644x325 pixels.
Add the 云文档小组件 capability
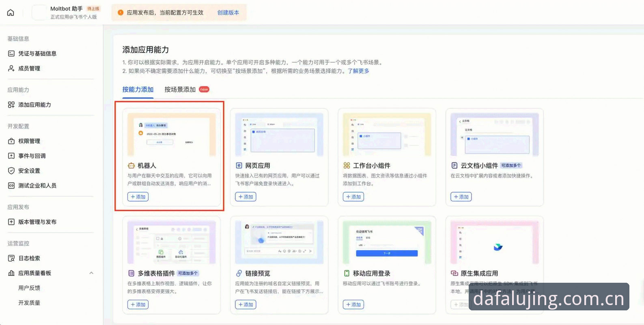tap(461, 197)
